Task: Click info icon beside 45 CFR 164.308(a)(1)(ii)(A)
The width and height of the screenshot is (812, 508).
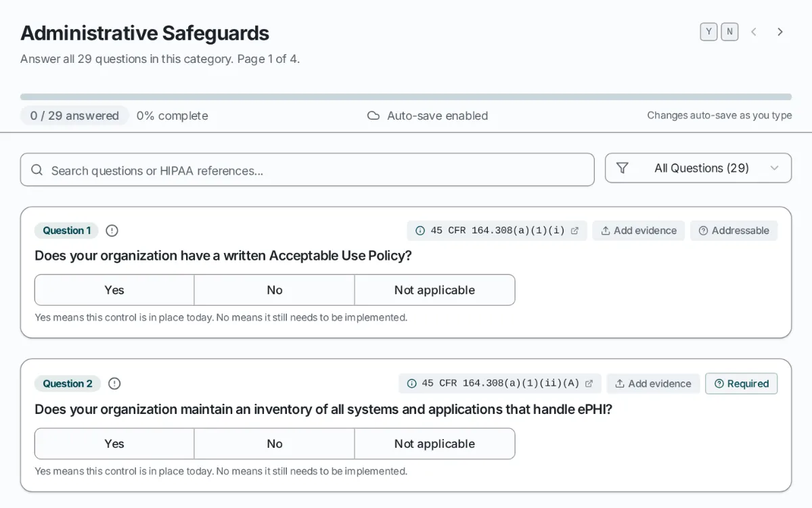Action: pyautogui.click(x=411, y=384)
